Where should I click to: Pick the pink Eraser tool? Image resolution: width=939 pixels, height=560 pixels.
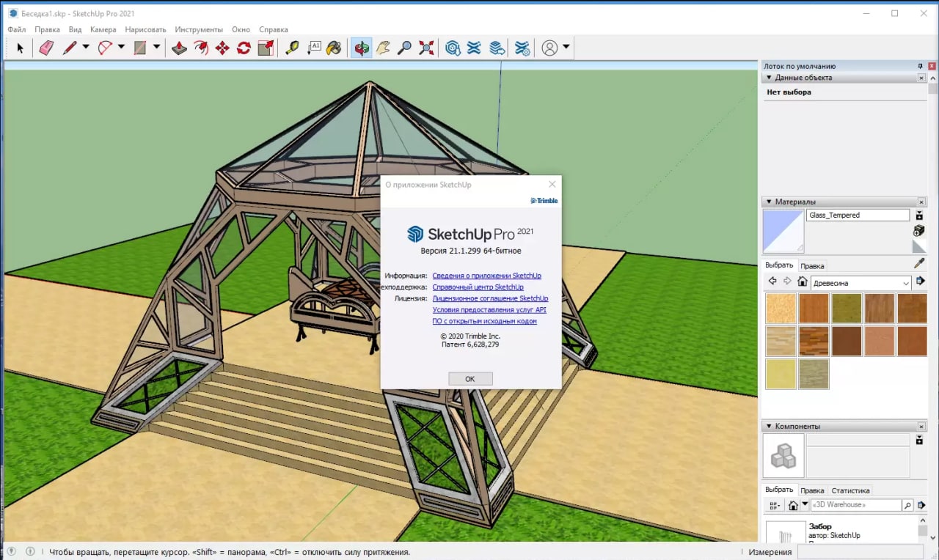coord(45,48)
